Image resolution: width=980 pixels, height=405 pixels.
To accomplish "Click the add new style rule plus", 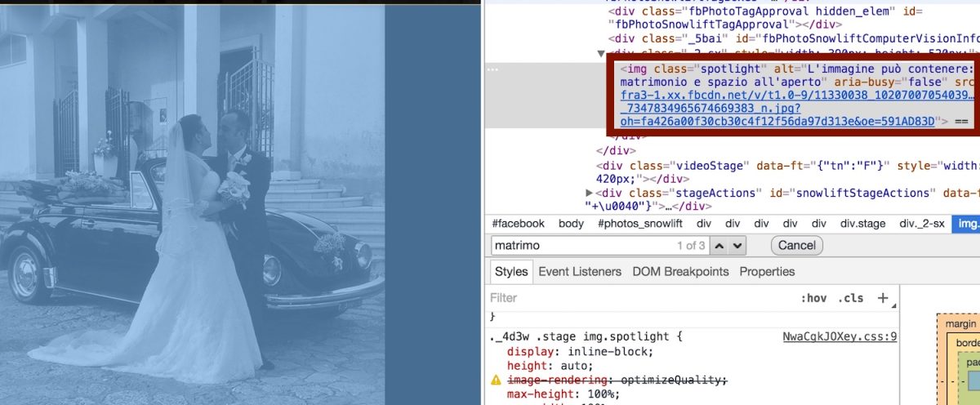I will coord(882,298).
